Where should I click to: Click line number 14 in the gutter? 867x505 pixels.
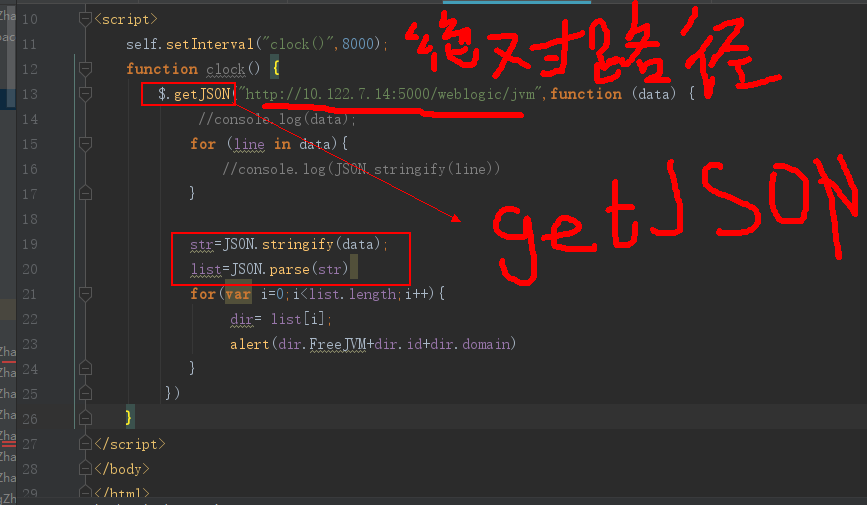pyautogui.click(x=30, y=119)
